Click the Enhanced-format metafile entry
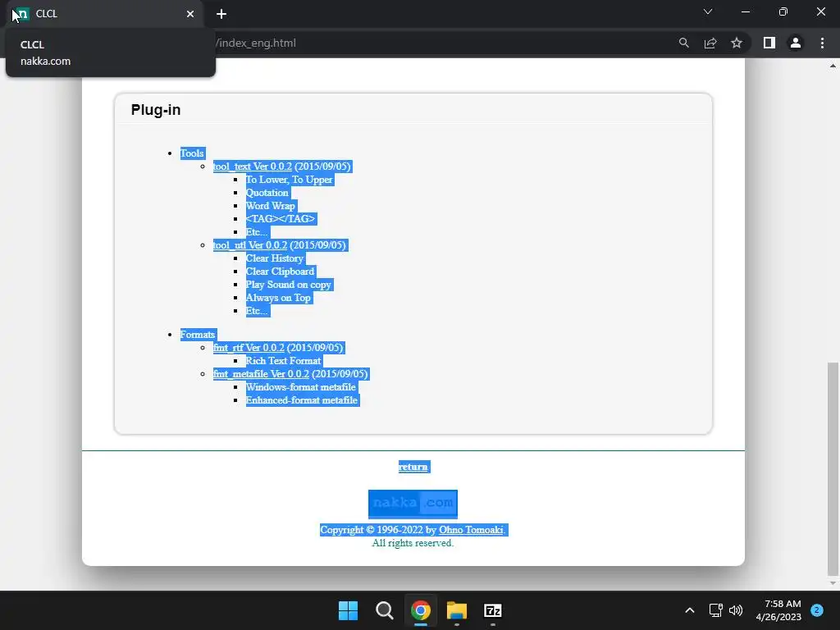The image size is (840, 630). [302, 400]
